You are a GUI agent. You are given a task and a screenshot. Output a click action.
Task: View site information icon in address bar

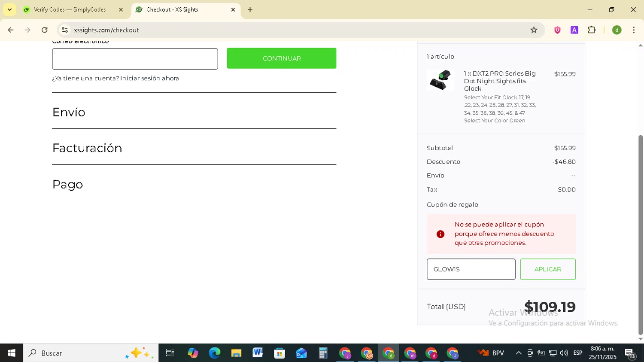[65, 30]
